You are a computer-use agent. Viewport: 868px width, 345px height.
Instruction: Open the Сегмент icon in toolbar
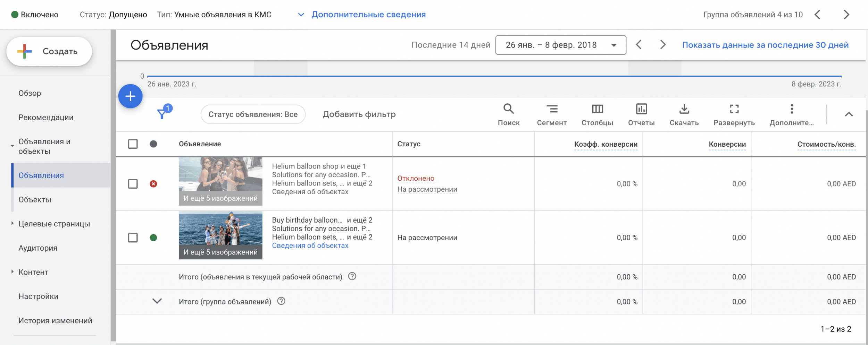click(551, 109)
